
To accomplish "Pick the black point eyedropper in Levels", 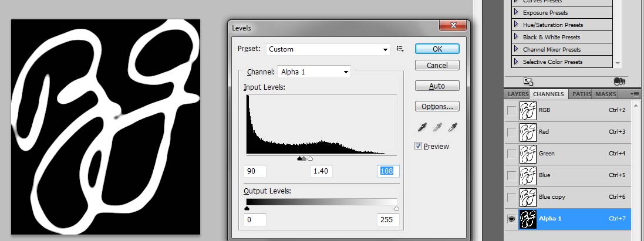I will pyautogui.click(x=421, y=127).
